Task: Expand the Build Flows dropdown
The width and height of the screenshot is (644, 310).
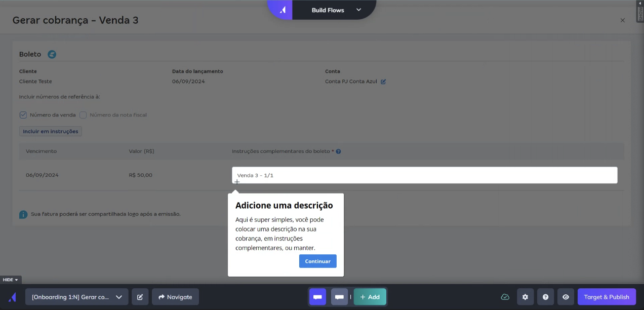Action: pyautogui.click(x=358, y=10)
